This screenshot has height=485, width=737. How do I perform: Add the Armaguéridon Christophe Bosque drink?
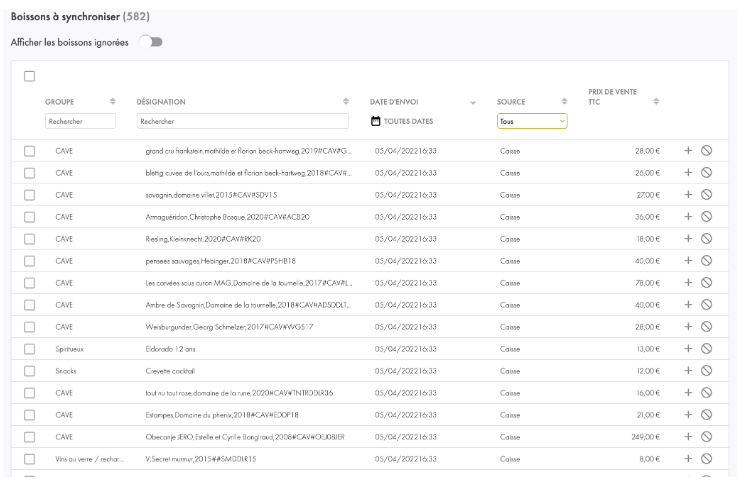click(688, 217)
